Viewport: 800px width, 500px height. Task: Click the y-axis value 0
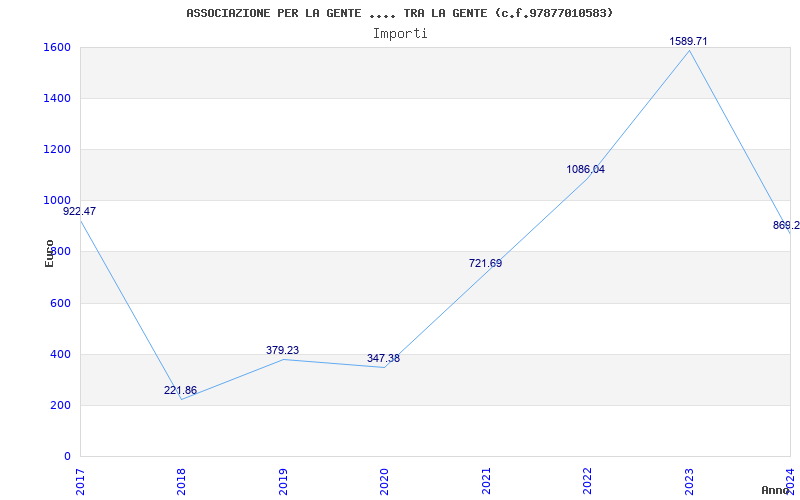(67, 457)
